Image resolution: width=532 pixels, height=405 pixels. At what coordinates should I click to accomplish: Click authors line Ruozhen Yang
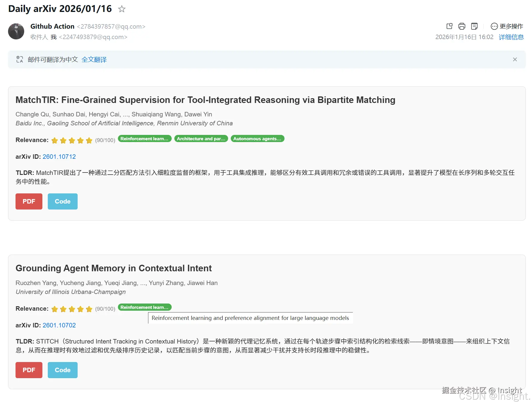[116, 283]
